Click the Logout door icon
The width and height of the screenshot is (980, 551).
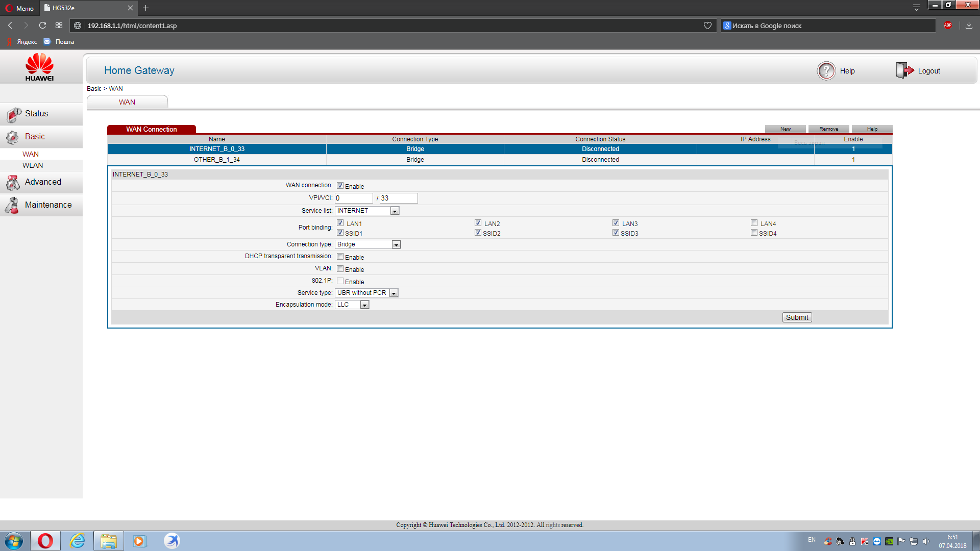pos(904,70)
